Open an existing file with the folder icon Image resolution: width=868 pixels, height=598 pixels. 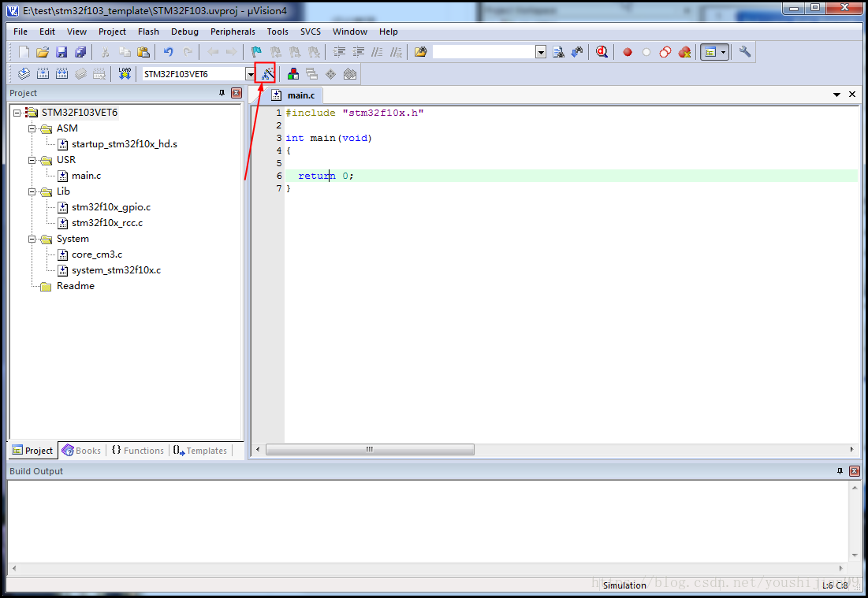point(43,52)
